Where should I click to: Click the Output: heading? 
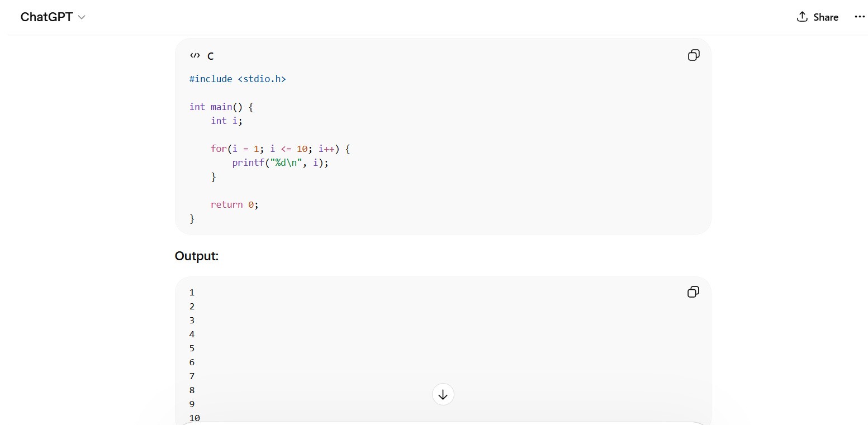[x=196, y=256]
